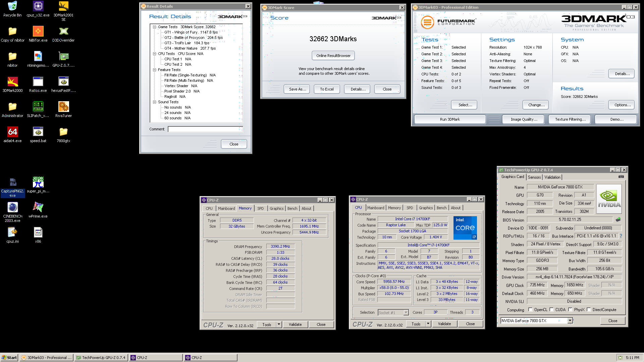Open Bench tab in the processor CPU-Z window
The width and height of the screenshot is (644, 362).
(441, 208)
